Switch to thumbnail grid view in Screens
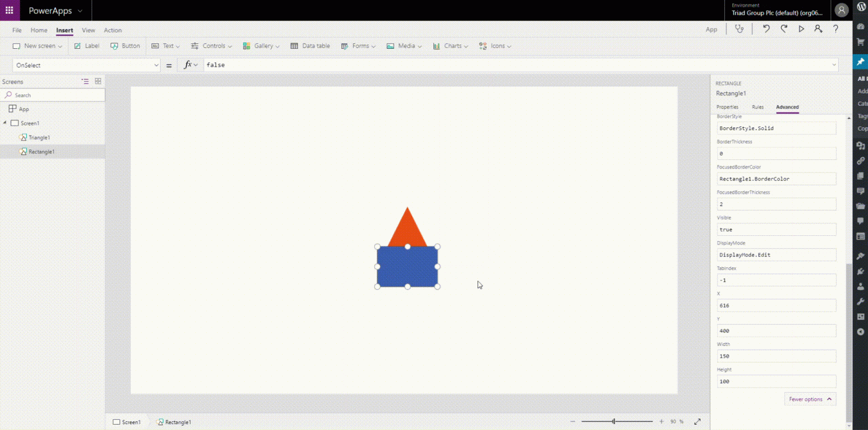This screenshot has width=868, height=430. point(98,81)
